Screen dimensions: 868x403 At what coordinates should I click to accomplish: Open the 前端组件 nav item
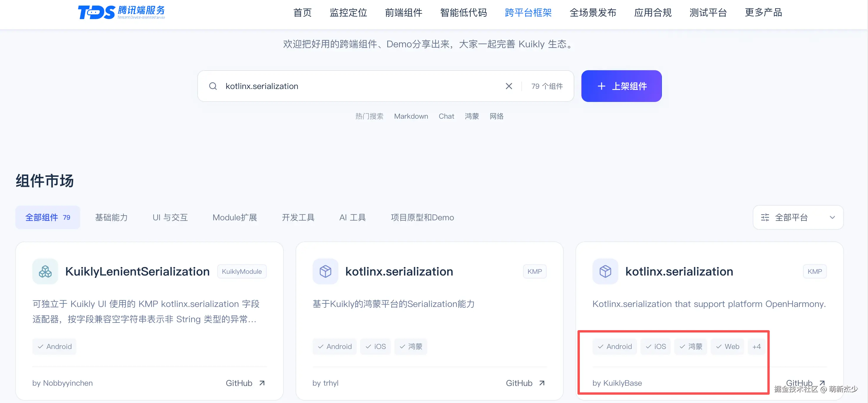(x=403, y=13)
